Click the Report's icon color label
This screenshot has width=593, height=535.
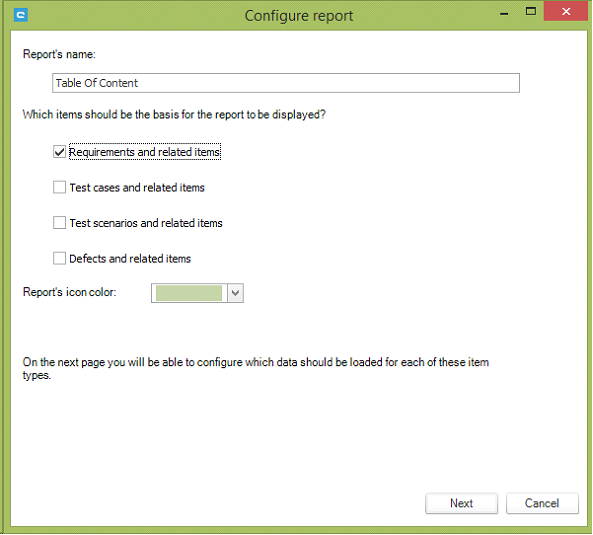70,292
